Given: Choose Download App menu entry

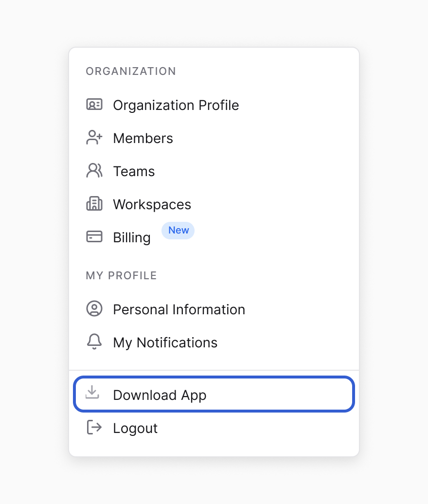Looking at the screenshot, I should coord(214,394).
